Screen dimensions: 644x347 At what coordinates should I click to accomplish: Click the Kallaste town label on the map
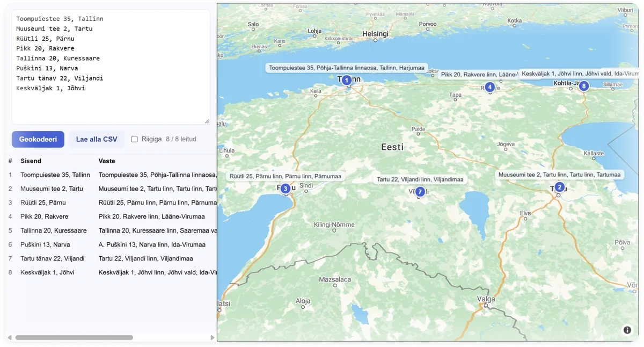tap(594, 153)
